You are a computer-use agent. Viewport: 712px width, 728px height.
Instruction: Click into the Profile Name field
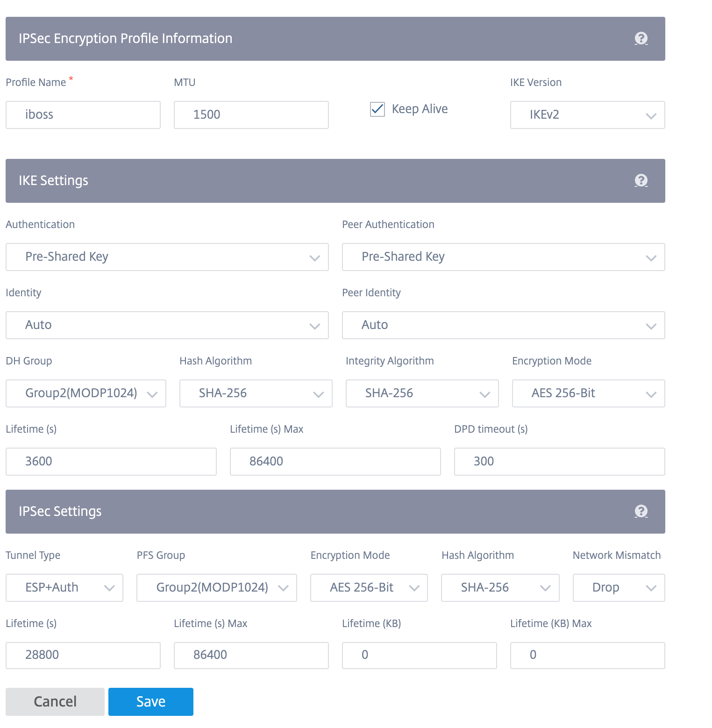tap(83, 115)
